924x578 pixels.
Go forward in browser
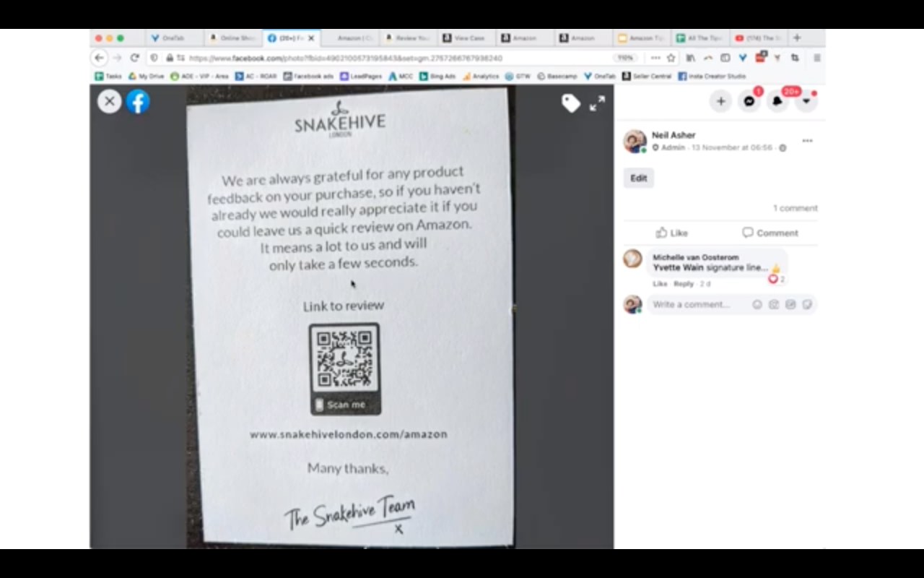pos(117,58)
